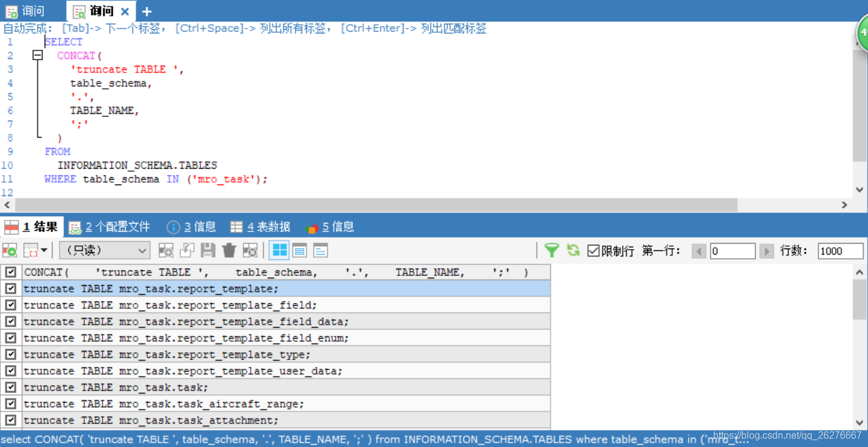Screen dimensions: 868x447
Task: Click the delete record trash icon
Action: (229, 250)
